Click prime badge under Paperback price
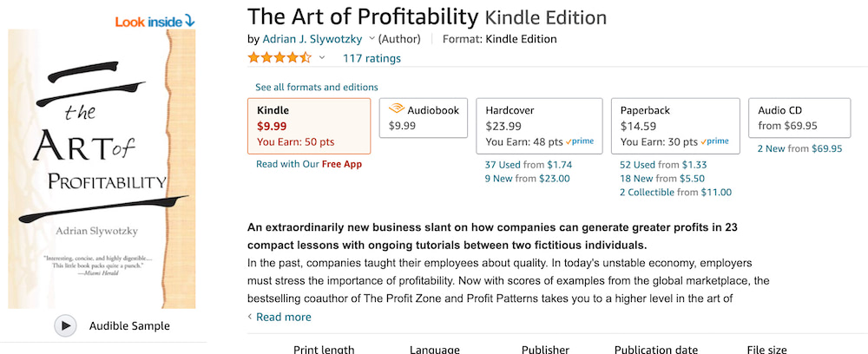Screen dimensions: 868x354 click(x=714, y=141)
